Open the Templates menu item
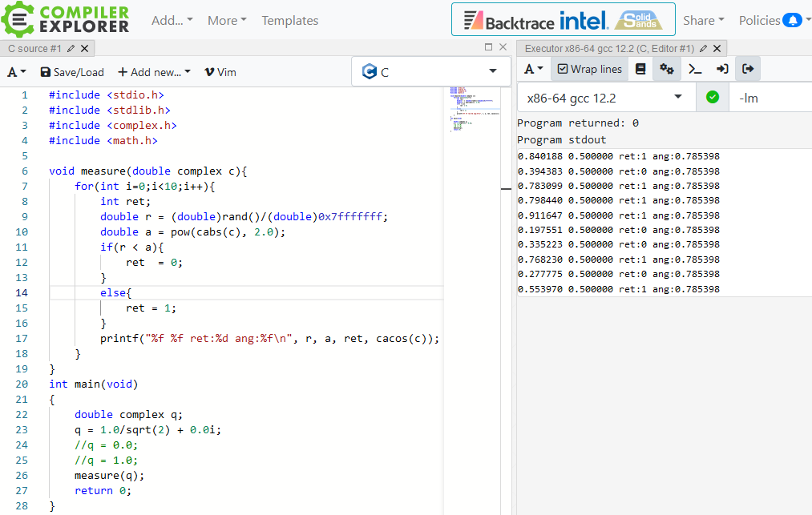Screen dimensions: 812x515 289,21
